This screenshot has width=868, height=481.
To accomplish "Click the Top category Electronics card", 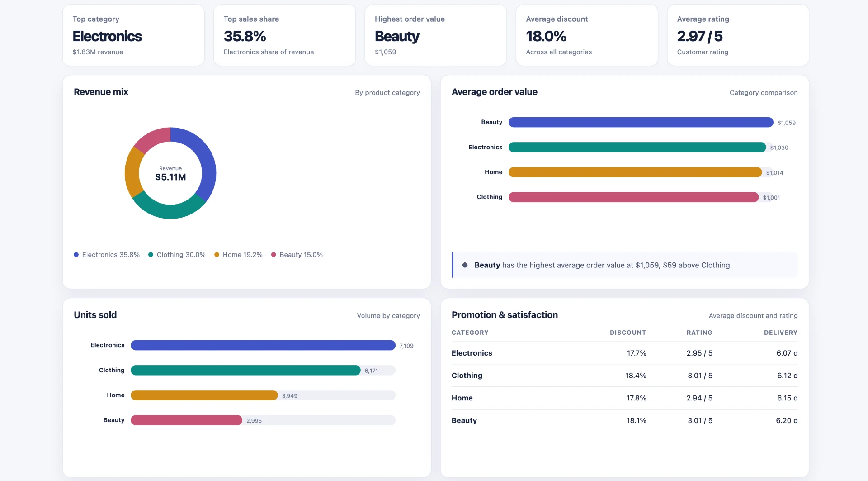I will pos(133,35).
